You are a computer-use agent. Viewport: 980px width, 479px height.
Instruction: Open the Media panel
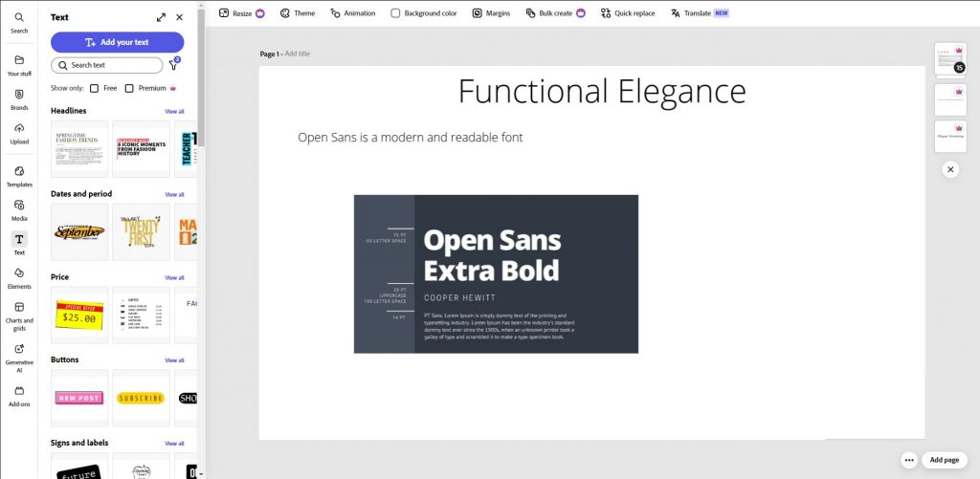[x=19, y=210]
